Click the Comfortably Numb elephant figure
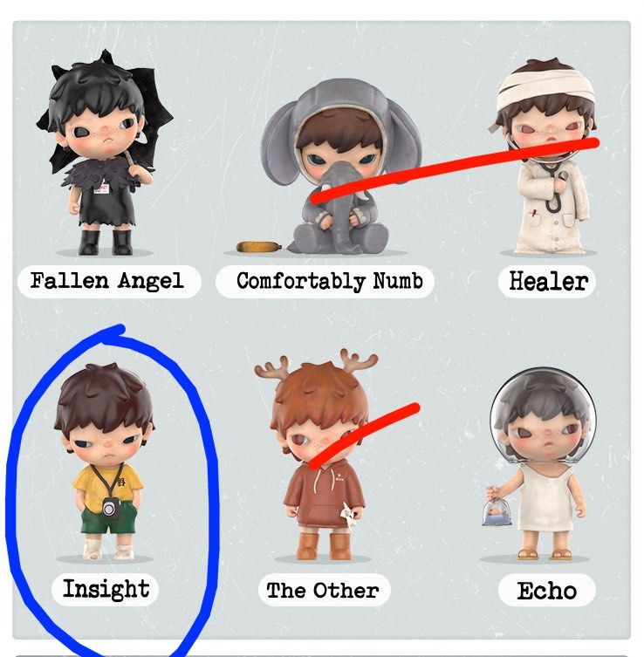Screen dimensions: 644x657 [340, 167]
